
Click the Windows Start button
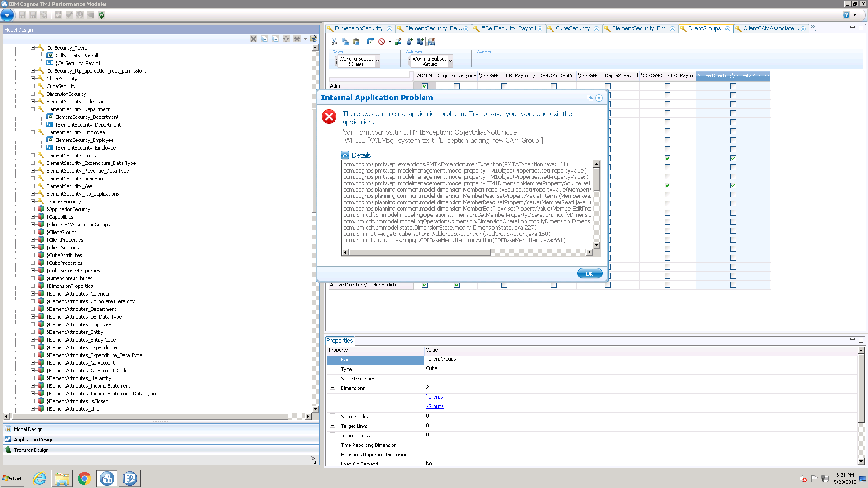pos(12,479)
